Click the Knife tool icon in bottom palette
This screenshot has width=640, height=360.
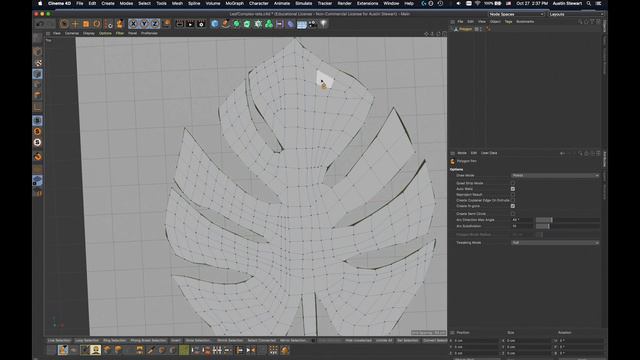[151, 350]
